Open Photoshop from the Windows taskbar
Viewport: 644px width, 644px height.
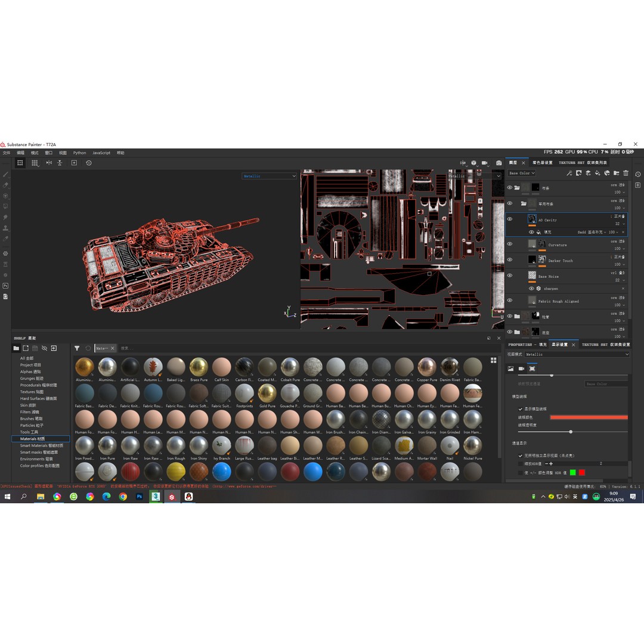pos(139,497)
